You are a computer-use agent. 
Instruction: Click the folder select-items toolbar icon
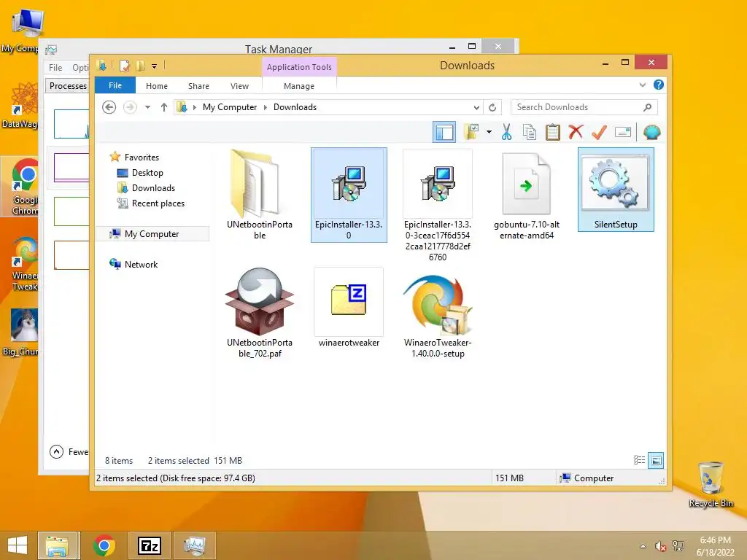472,131
